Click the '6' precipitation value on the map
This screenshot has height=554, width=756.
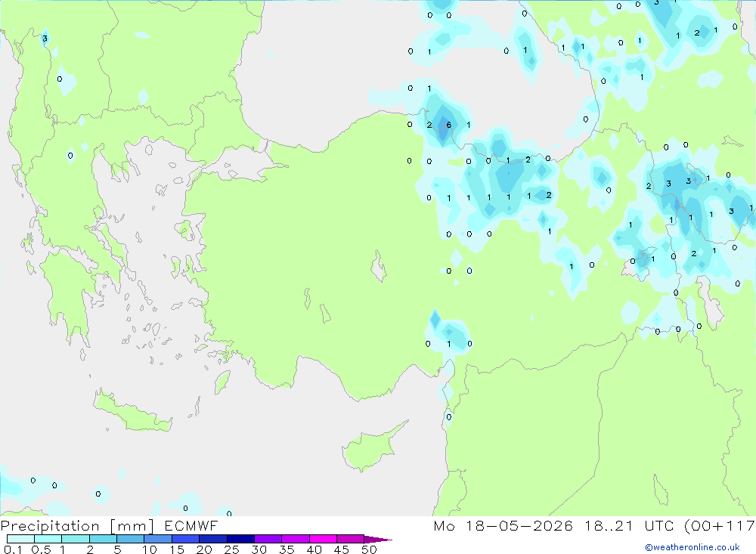pyautogui.click(x=449, y=125)
